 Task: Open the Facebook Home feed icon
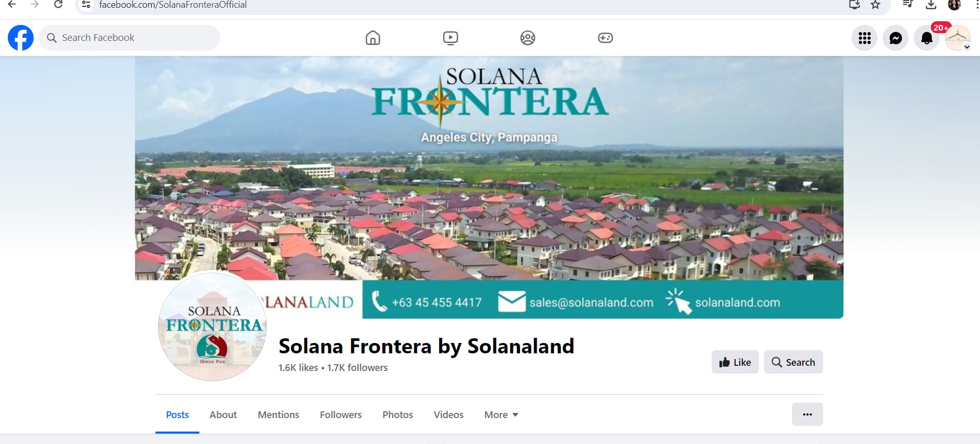372,38
